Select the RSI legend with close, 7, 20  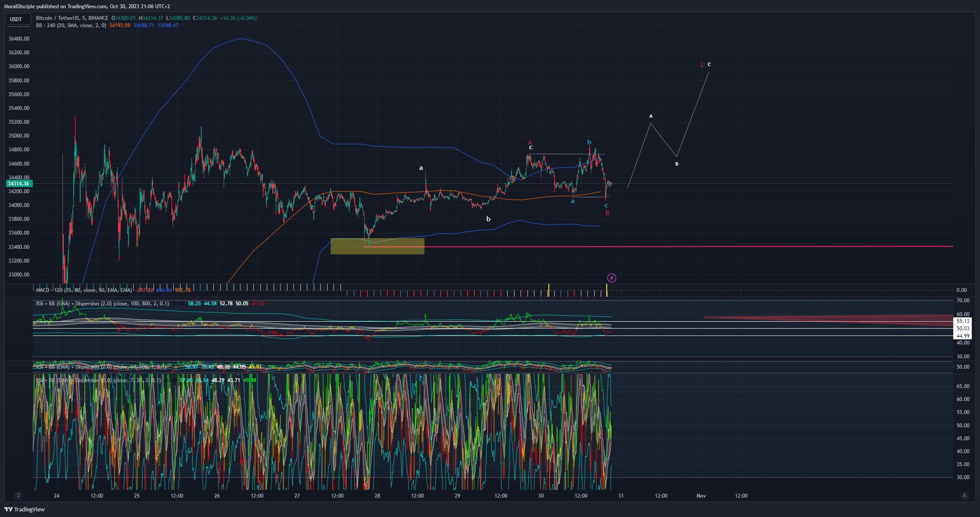coord(98,380)
